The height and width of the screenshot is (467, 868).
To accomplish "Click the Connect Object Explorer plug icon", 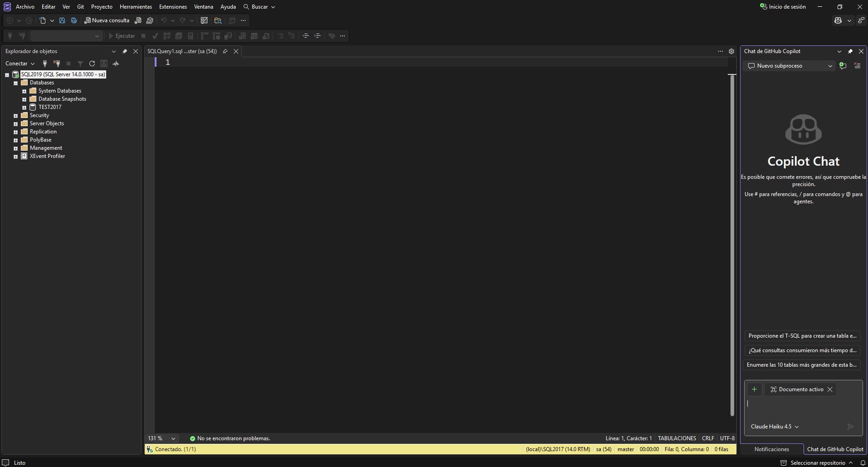I will [x=44, y=64].
